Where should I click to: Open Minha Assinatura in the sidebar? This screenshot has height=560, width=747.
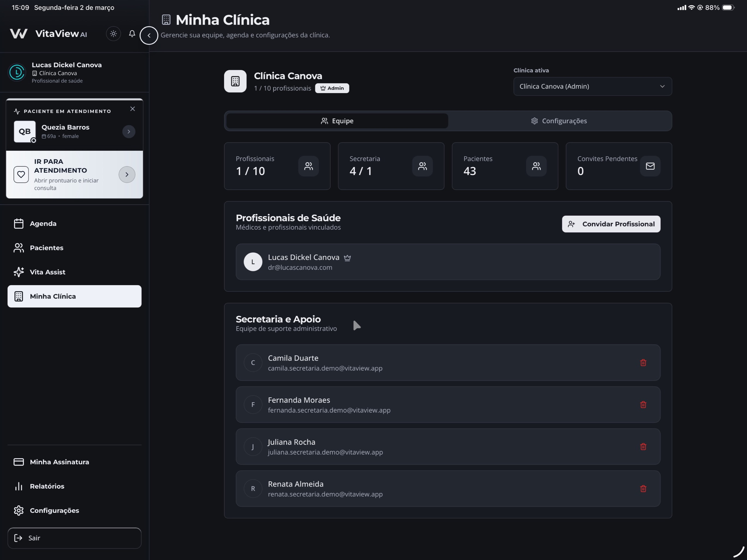(x=74, y=462)
